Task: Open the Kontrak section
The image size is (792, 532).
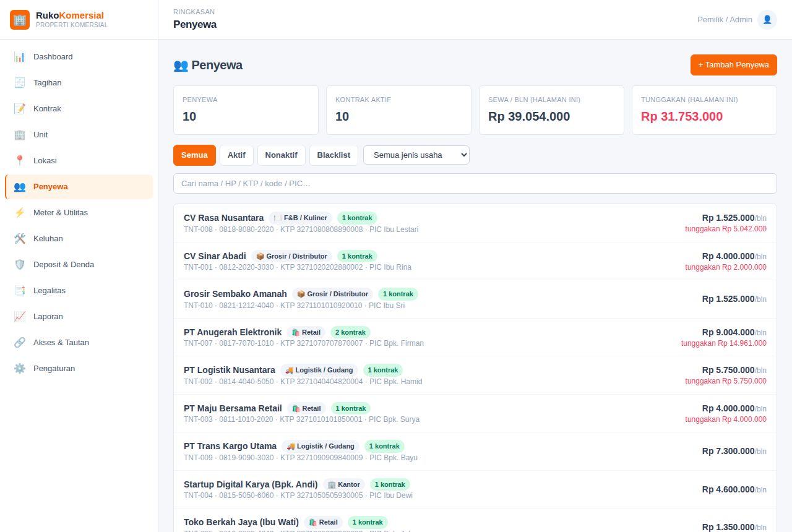Action: 79,109
